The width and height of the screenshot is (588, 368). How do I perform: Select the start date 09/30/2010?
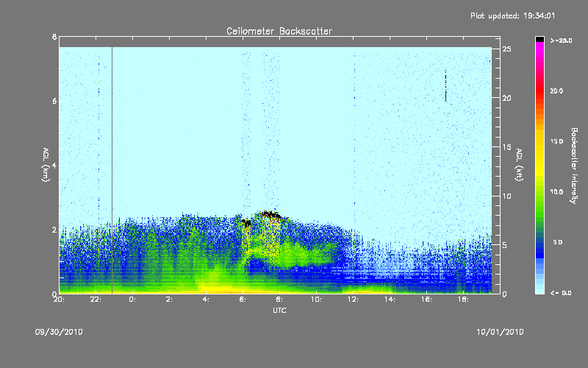59,332
